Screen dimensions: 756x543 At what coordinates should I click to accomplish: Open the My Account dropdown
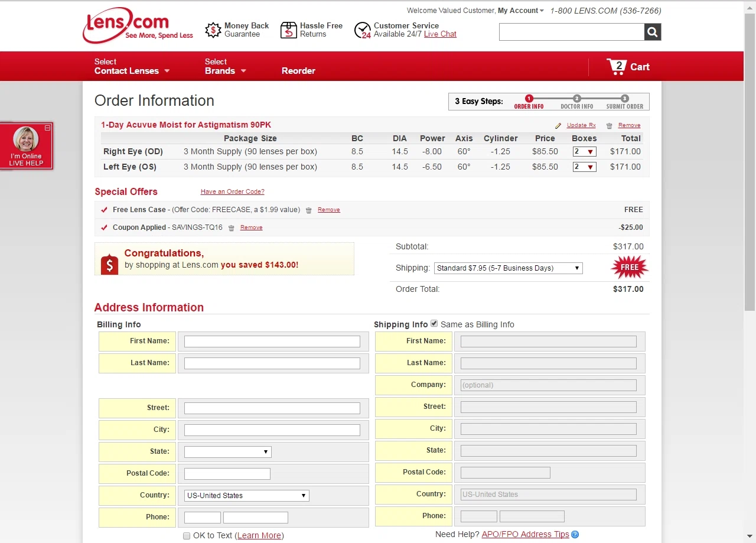(x=521, y=11)
